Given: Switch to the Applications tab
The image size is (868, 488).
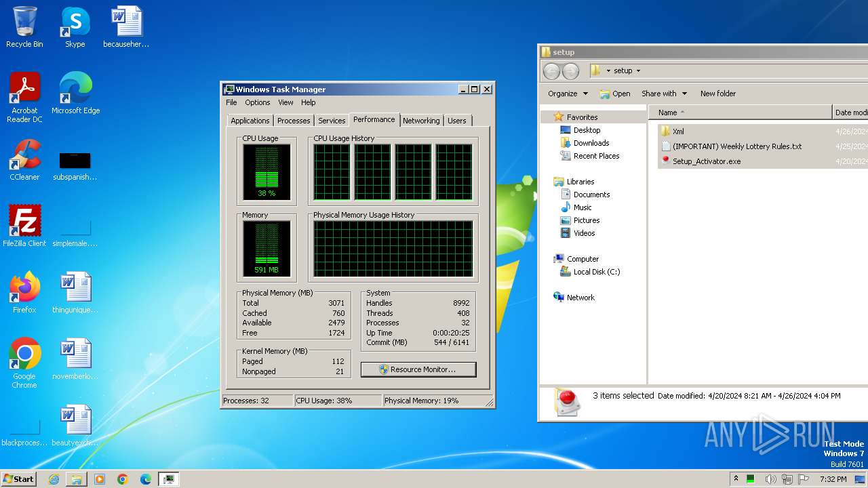Looking at the screenshot, I should pyautogui.click(x=250, y=121).
